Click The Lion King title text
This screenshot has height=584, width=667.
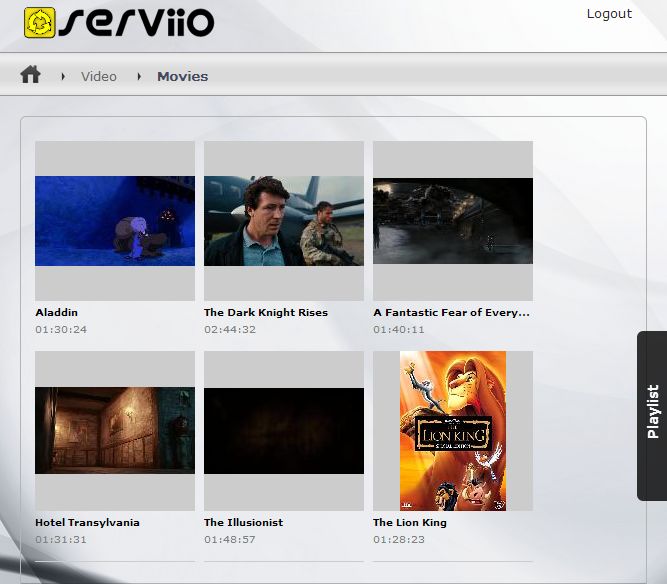[409, 522]
